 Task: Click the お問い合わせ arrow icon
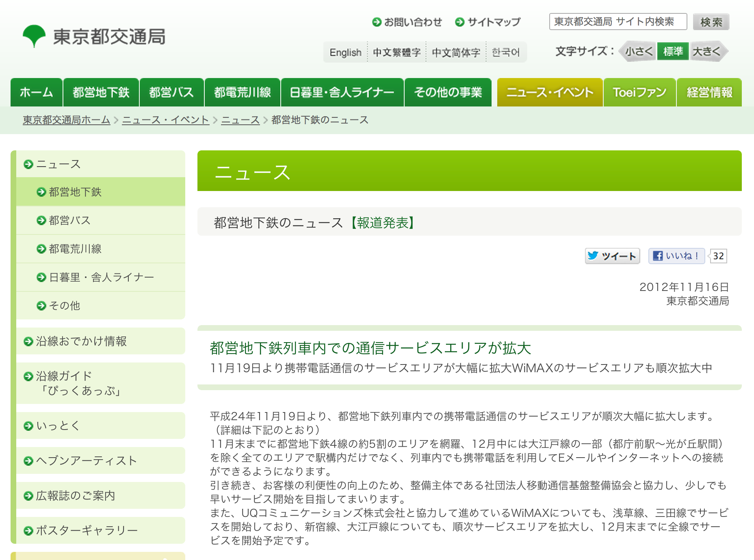[377, 22]
